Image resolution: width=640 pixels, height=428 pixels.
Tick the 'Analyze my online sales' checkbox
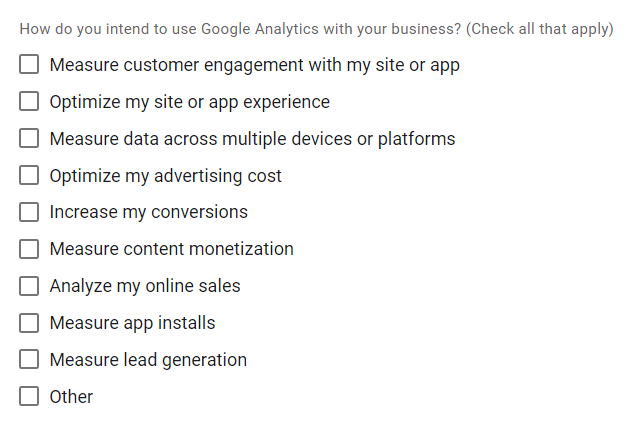[x=30, y=286]
